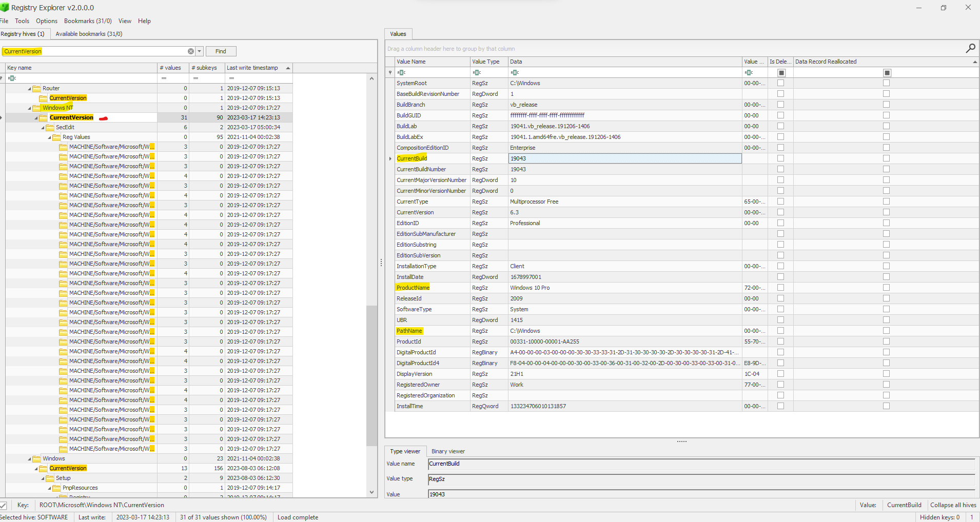Open the Tools menu

point(22,21)
